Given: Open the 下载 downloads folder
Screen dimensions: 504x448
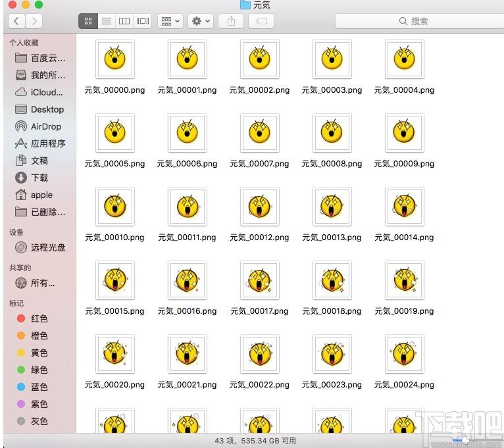Looking at the screenshot, I should [39, 178].
